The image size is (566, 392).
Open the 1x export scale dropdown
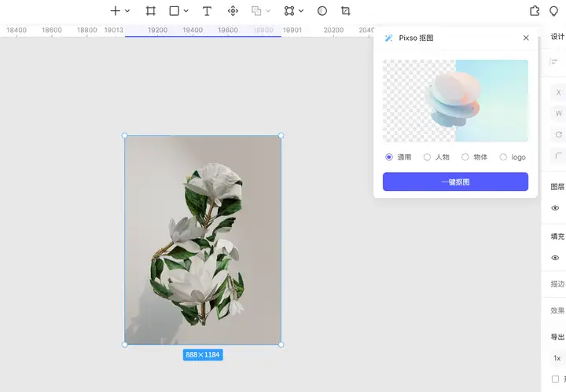[x=557, y=358]
